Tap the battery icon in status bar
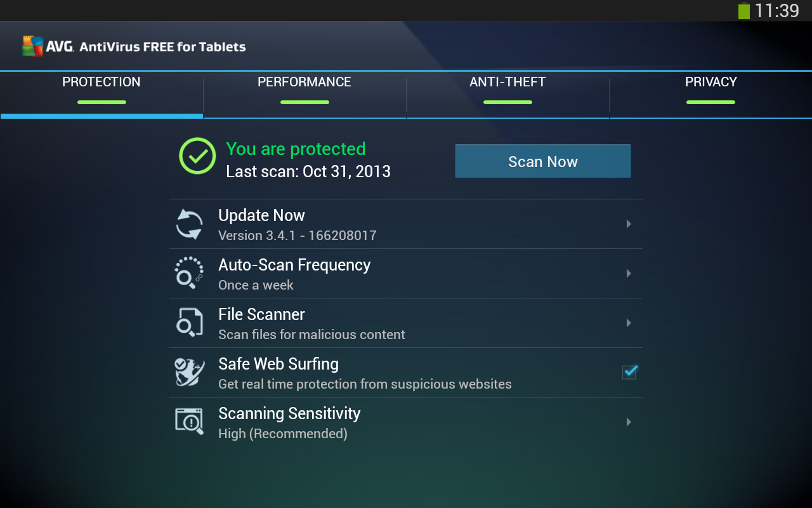 (743, 11)
